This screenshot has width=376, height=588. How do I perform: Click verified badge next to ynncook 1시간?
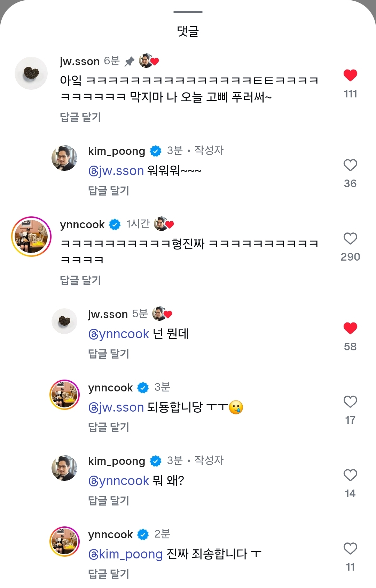[x=115, y=224]
